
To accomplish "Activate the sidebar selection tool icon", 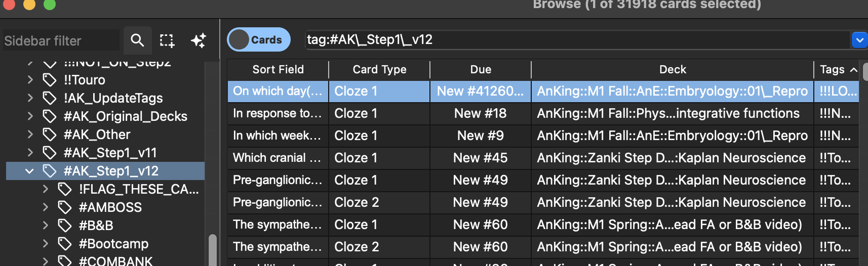I will tap(167, 40).
